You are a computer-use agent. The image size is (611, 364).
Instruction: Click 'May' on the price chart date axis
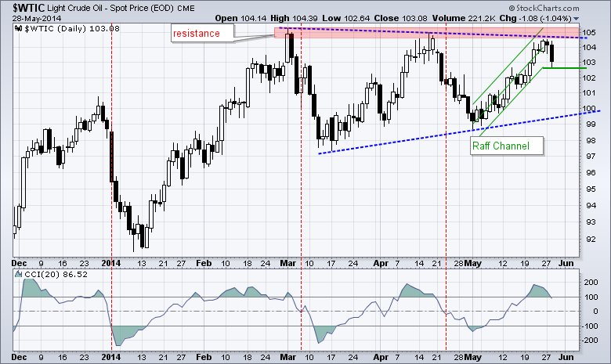(472, 263)
